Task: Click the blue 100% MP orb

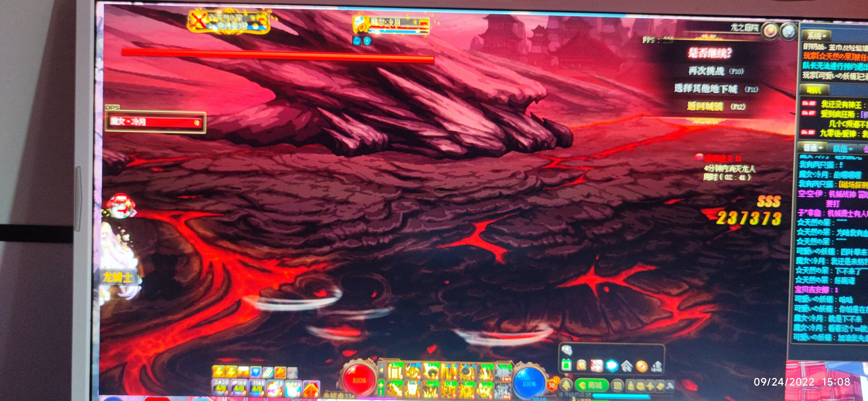Action: [x=529, y=383]
